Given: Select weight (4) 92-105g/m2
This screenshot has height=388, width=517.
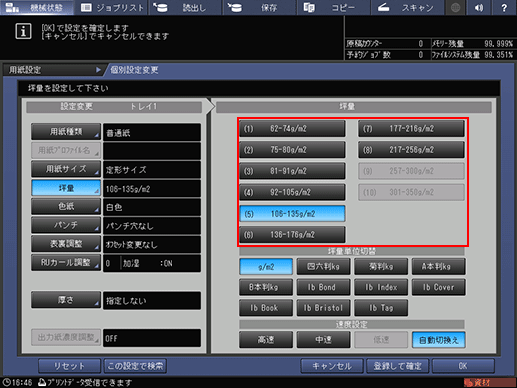Looking at the screenshot, I should click(292, 192).
